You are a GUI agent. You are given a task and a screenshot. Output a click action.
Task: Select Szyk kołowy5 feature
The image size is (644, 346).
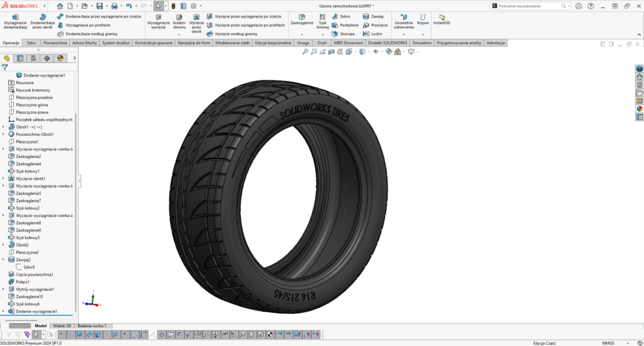(x=28, y=238)
